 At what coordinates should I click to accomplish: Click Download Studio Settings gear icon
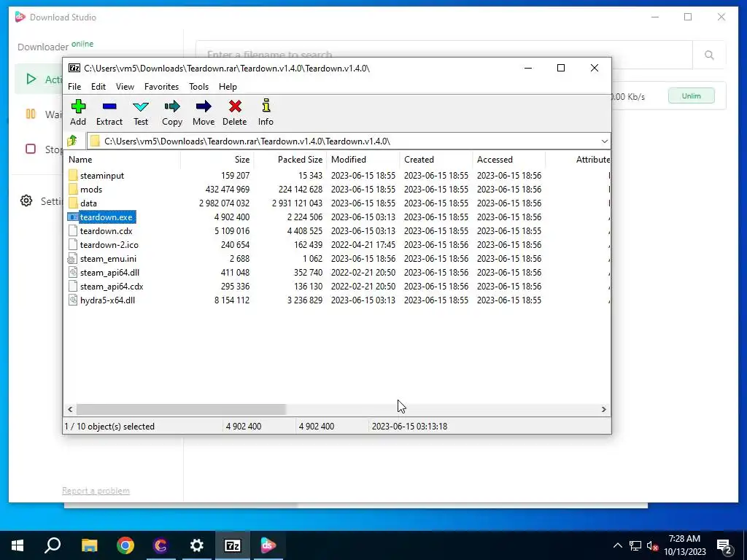(26, 201)
